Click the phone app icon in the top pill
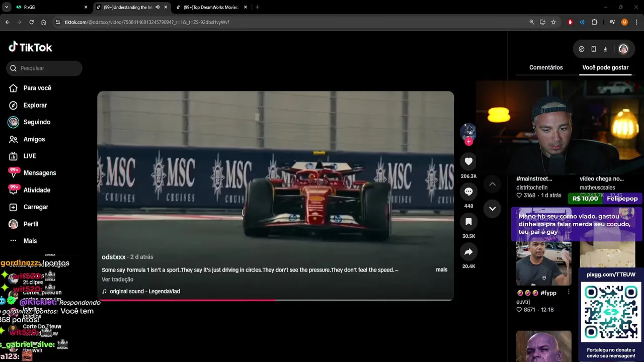The height and width of the screenshot is (362, 644). (594, 49)
